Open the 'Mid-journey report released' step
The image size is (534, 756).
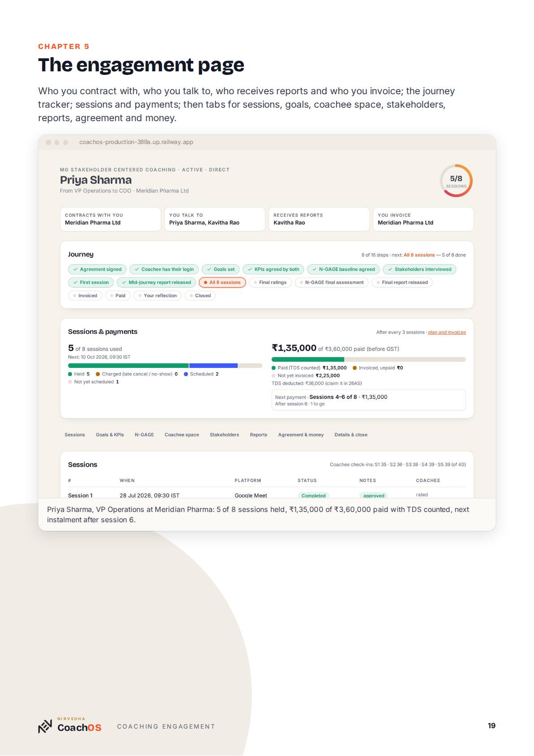156,282
